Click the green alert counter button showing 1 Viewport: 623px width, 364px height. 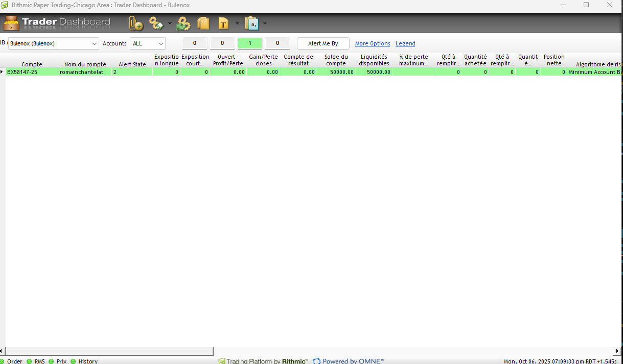[250, 43]
